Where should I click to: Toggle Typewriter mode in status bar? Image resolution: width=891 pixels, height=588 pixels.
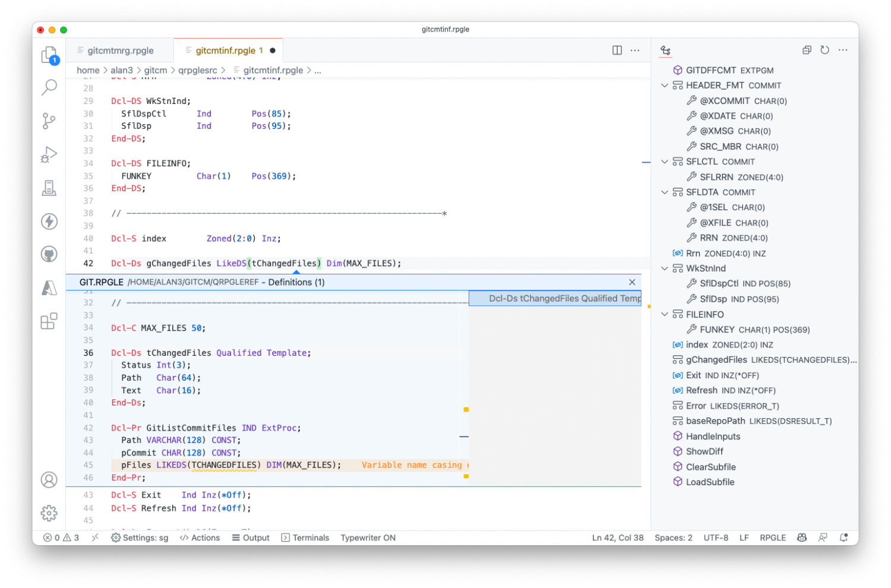click(368, 538)
